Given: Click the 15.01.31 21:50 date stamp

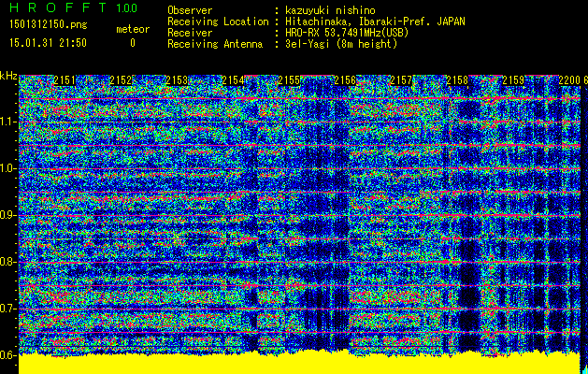Looking at the screenshot, I should pos(48,43).
